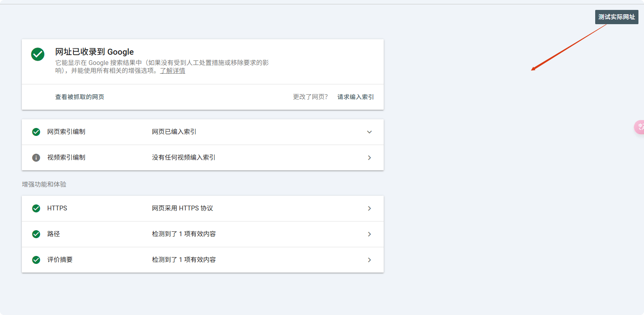
Task: Follow the 了解详情 link
Action: pos(173,71)
